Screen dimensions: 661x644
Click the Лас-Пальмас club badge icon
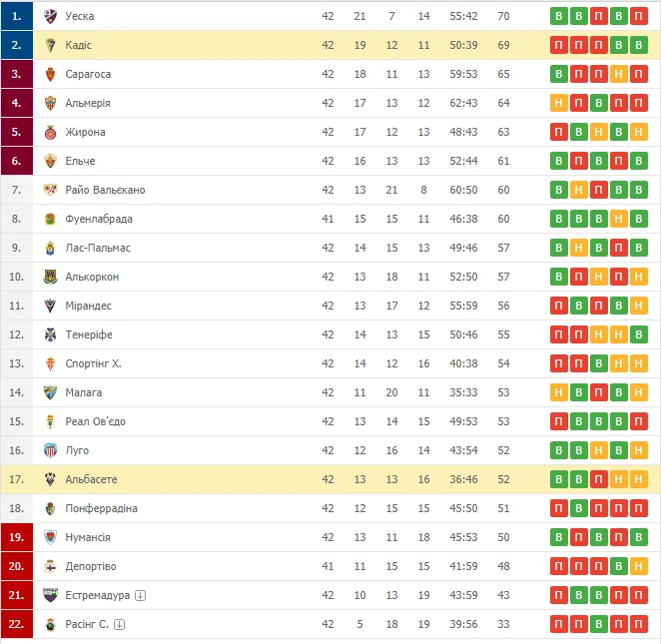point(51,249)
